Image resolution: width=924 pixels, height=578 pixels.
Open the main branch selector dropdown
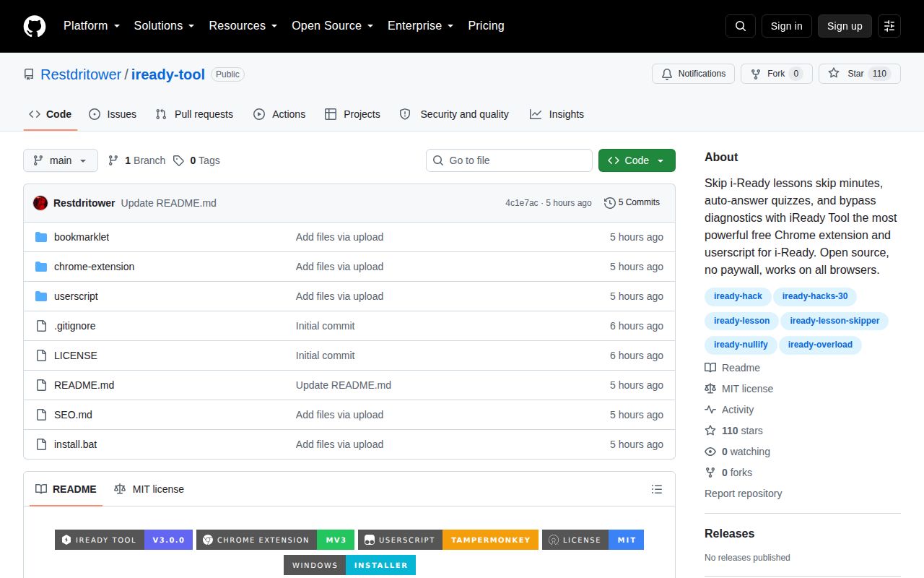[61, 160]
